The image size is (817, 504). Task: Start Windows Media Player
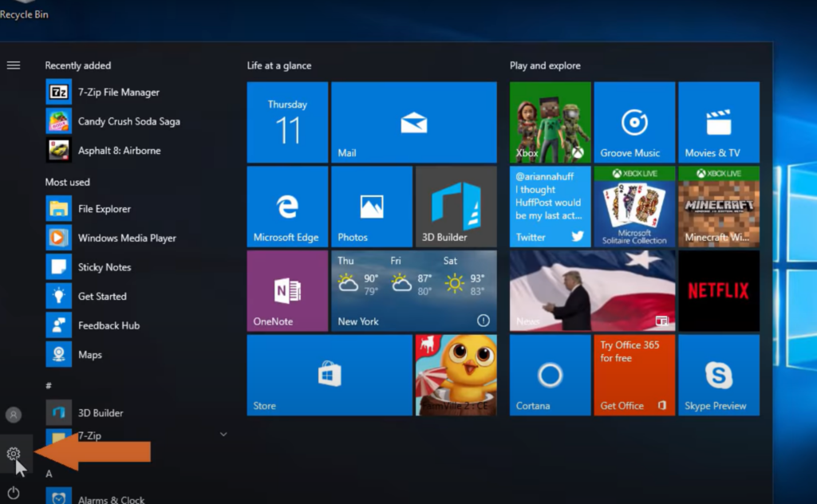113,238
